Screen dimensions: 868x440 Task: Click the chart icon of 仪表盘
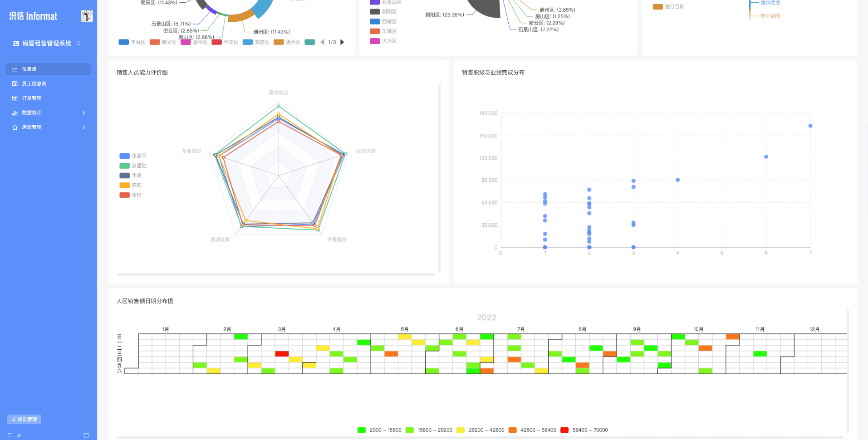15,69
